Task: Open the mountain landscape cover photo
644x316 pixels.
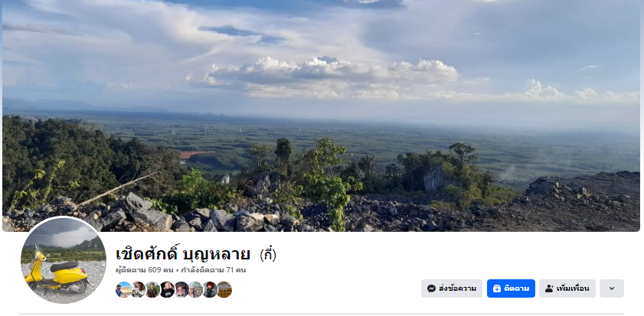Action: click(x=321, y=116)
